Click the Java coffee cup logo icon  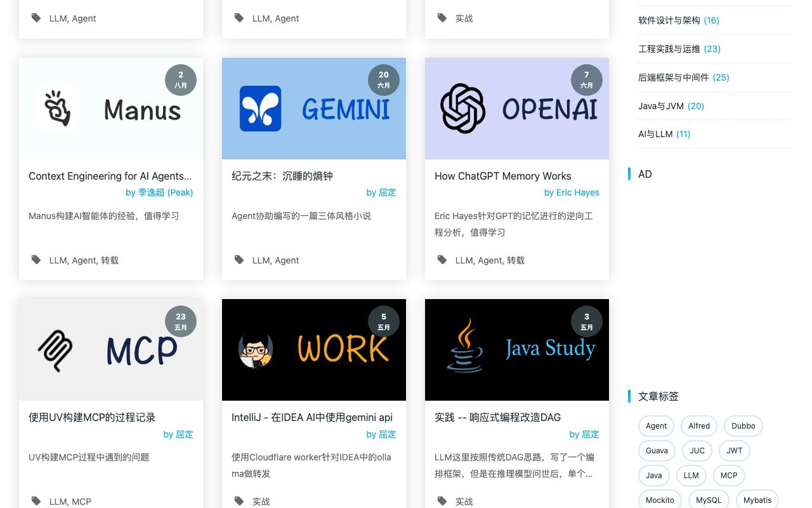(465, 345)
